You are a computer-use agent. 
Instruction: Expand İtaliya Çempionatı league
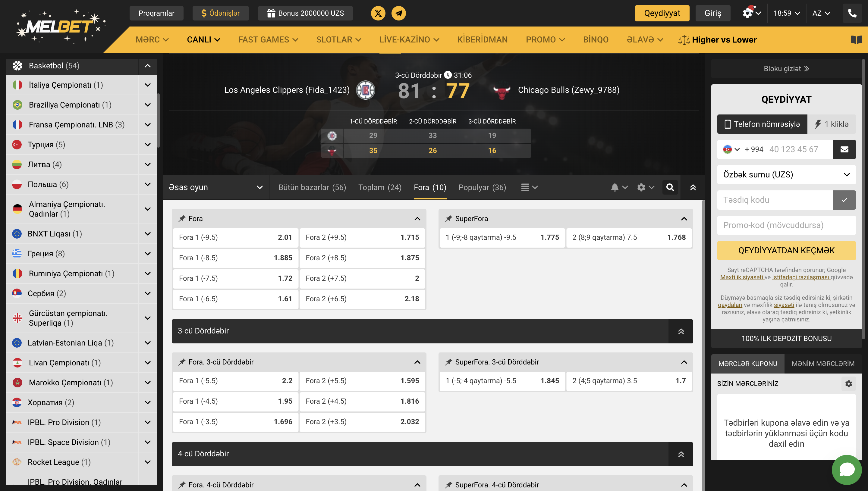147,85
